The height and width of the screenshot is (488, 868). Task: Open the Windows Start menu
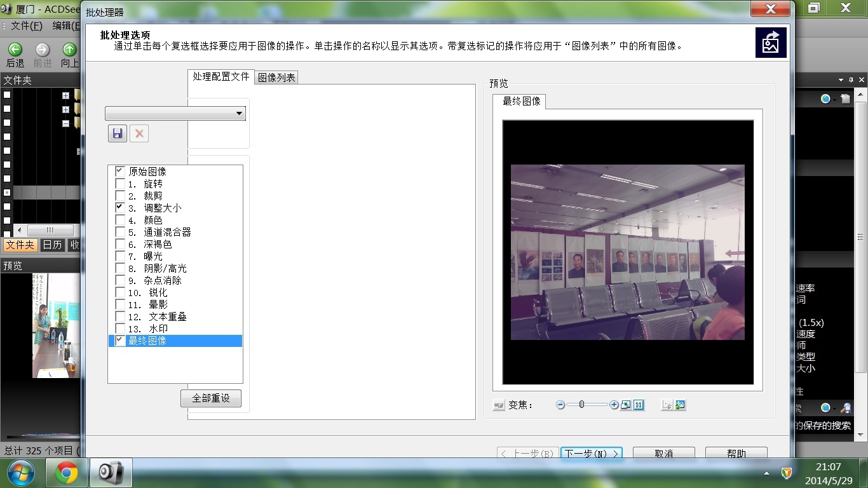coord(22,473)
